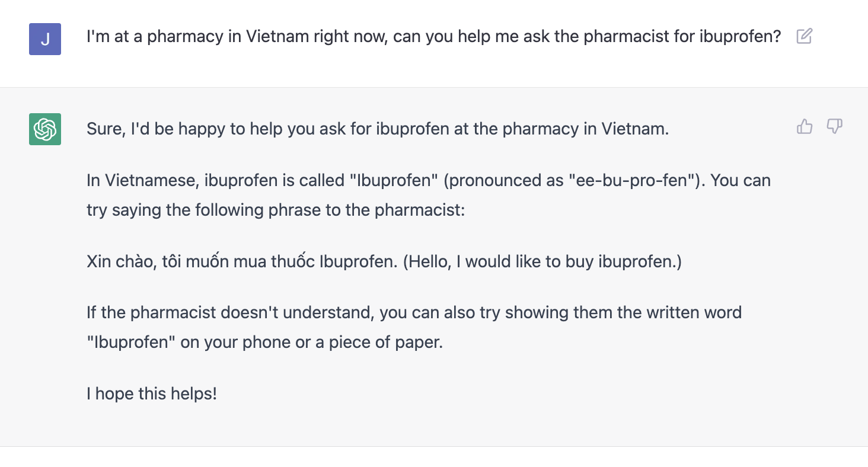The width and height of the screenshot is (868, 467).
Task: Click the green ChatGPT logo avatar
Action: point(45,129)
